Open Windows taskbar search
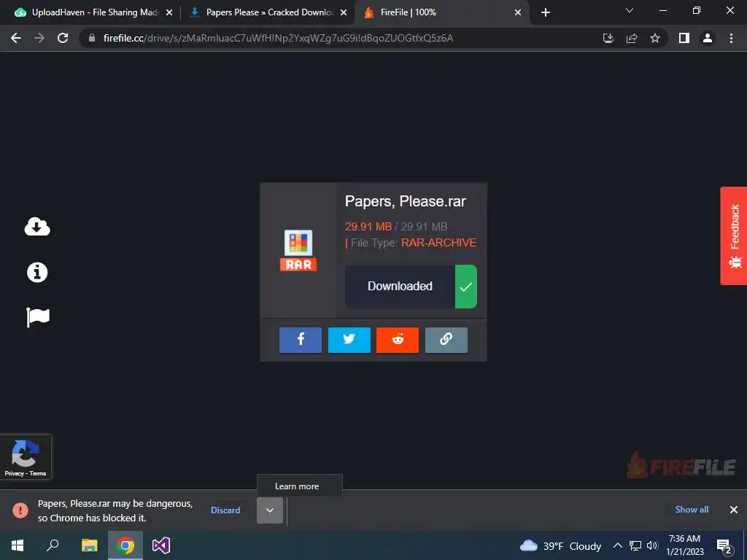747x560 pixels. (x=53, y=545)
